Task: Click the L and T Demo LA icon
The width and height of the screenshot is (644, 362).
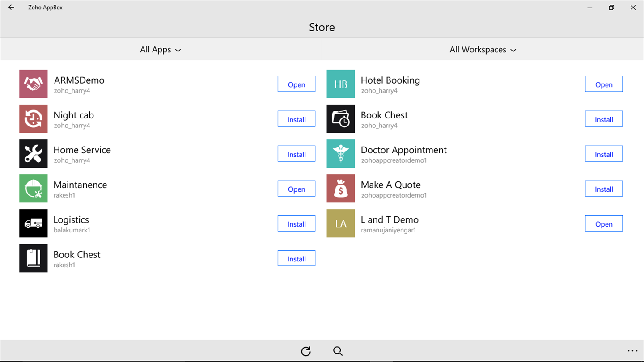Action: coord(341,223)
